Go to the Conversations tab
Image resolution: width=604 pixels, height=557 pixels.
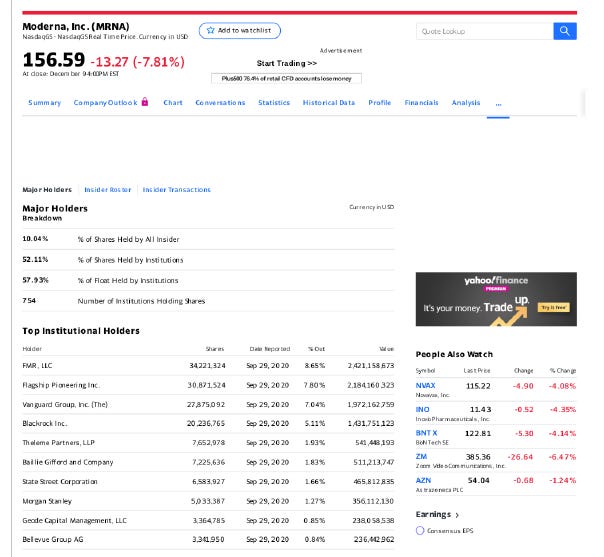coord(220,102)
